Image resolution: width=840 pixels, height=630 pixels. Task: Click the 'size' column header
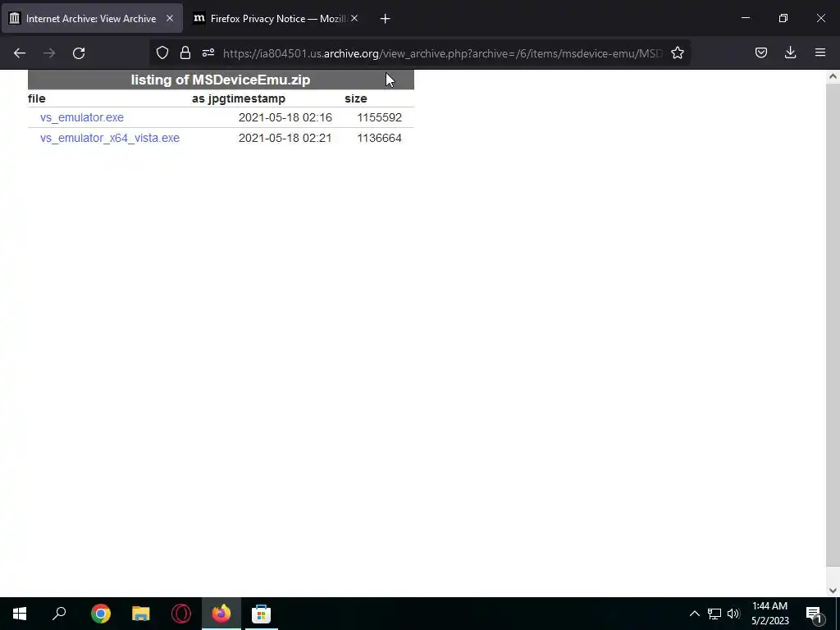click(356, 98)
